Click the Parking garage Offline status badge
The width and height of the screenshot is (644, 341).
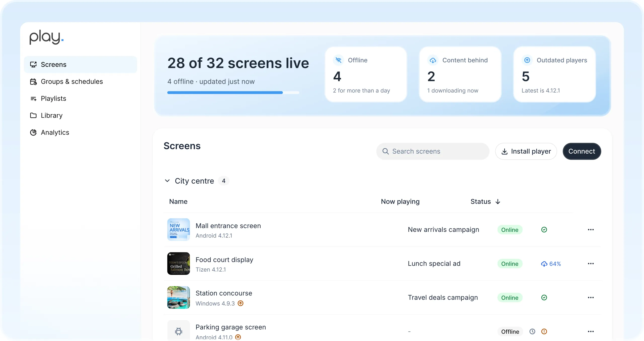tap(510, 332)
